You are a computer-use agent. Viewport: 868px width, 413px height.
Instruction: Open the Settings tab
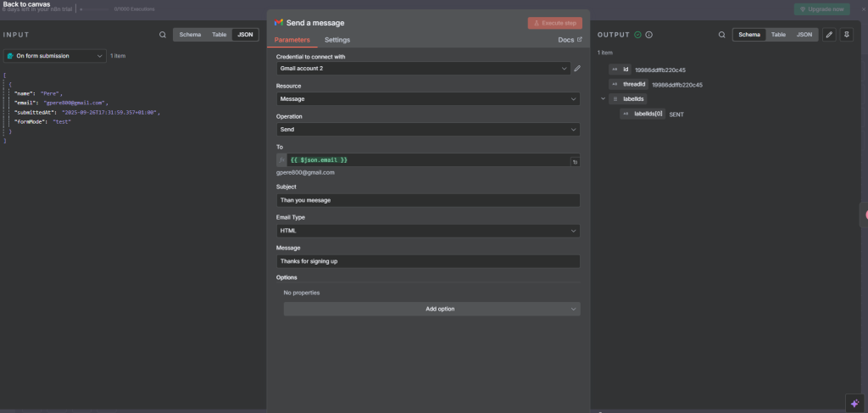[337, 40]
